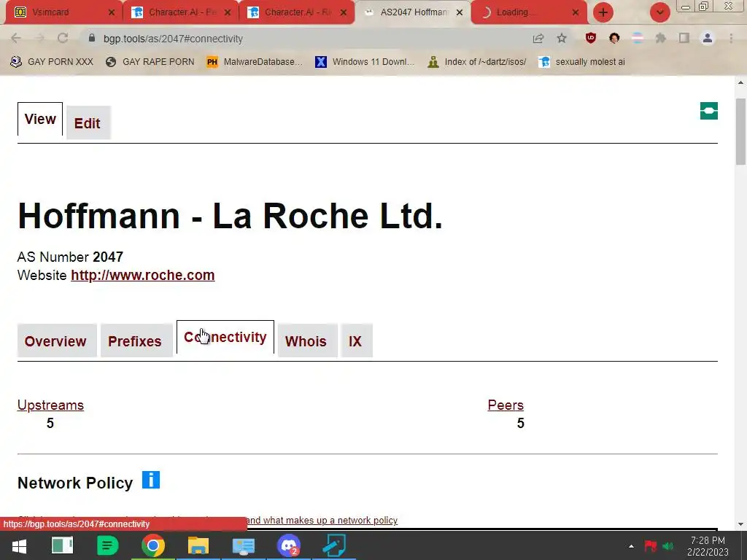Click the volume icon in system tray

(x=668, y=546)
